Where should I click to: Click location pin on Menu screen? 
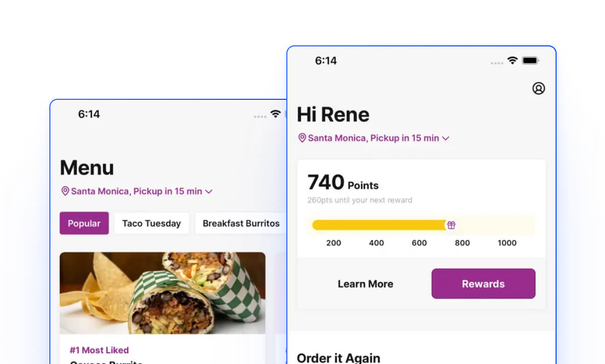[x=65, y=191]
